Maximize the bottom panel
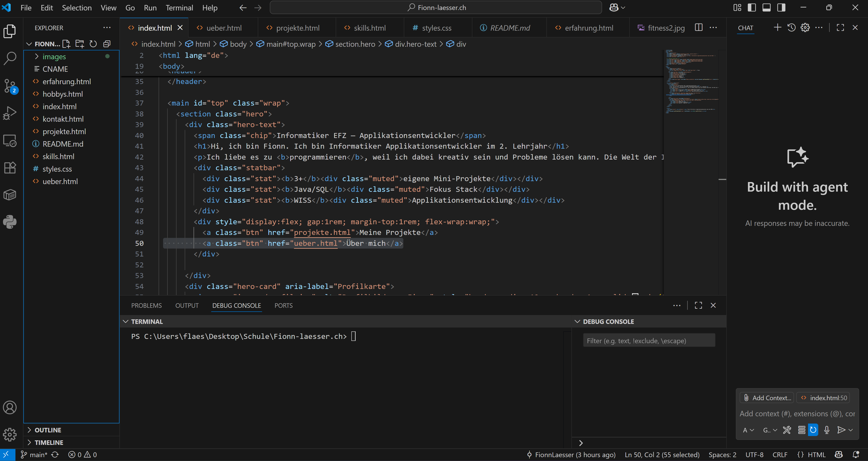 point(699,306)
